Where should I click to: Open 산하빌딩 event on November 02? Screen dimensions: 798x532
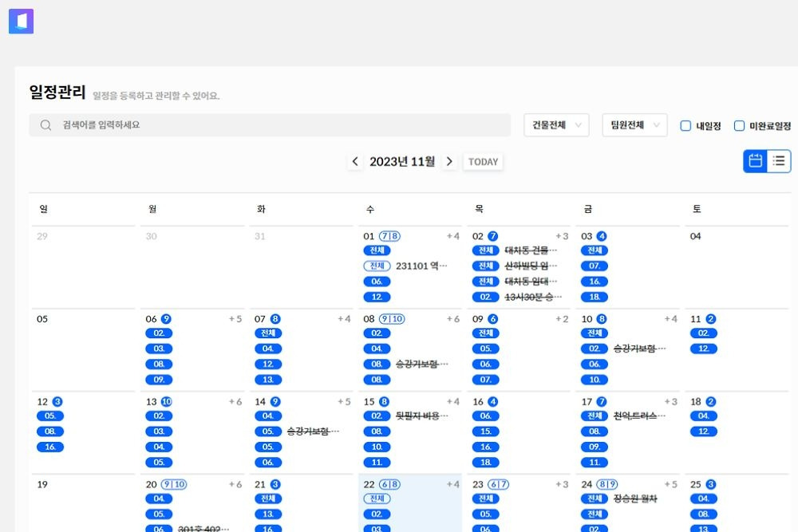[531, 266]
